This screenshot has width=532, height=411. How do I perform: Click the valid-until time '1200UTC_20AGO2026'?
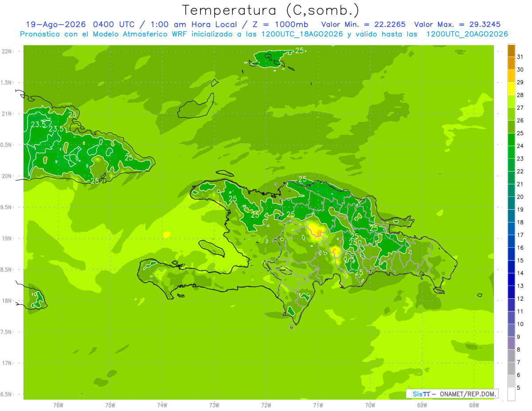(467, 34)
